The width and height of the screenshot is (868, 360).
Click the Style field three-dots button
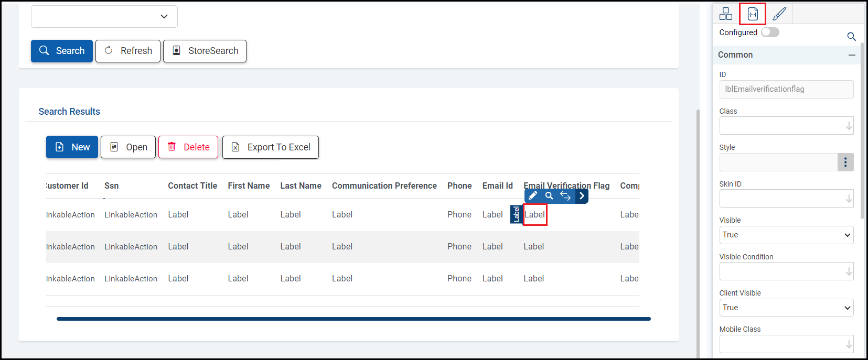point(845,162)
